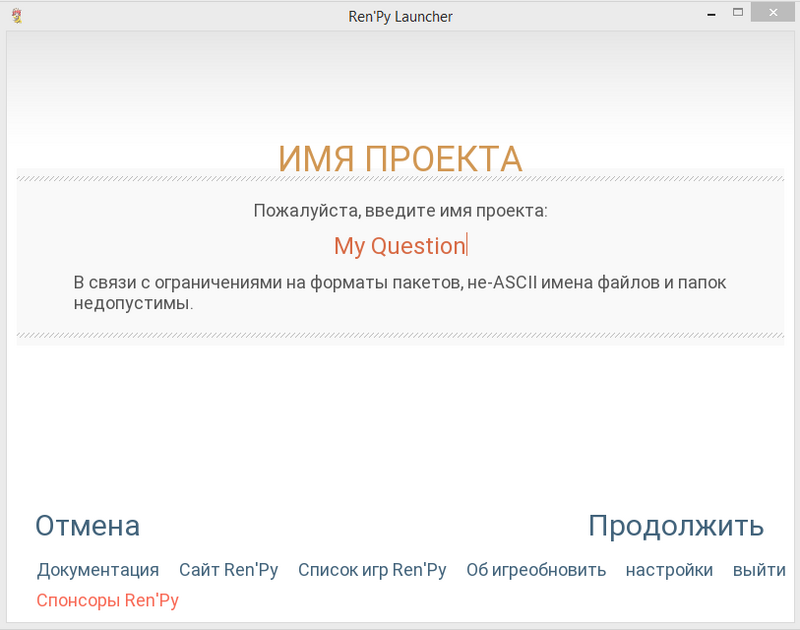Open the Спонсоры Ren'Py link
The image size is (800, 630).
[x=108, y=599]
